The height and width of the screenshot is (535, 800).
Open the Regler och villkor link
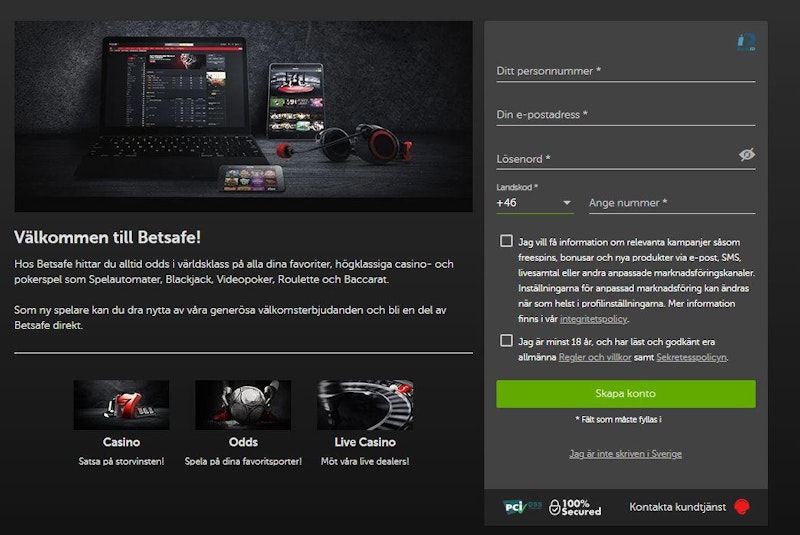click(x=595, y=357)
